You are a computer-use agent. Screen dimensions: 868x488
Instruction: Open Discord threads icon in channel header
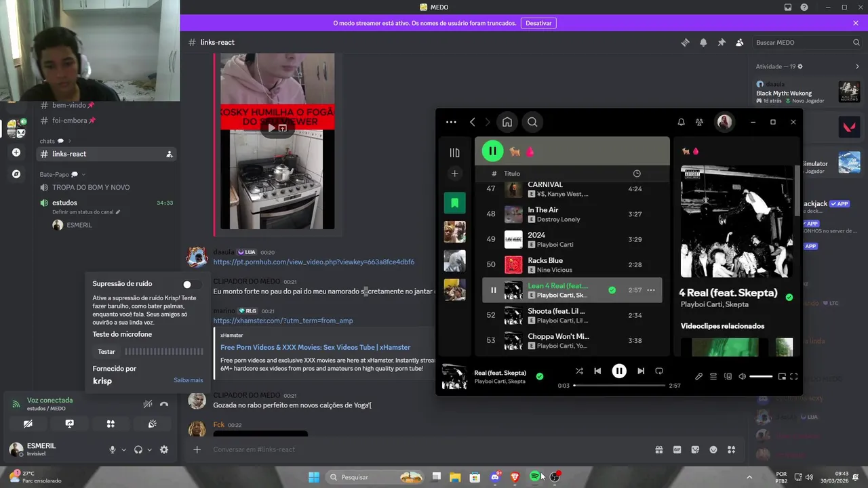[685, 42]
